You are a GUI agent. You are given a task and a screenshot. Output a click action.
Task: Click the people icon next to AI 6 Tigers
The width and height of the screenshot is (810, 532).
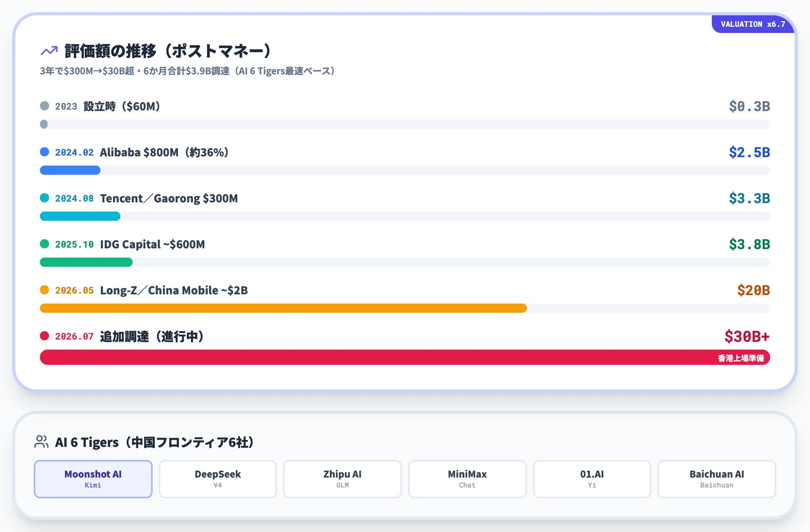[41, 442]
